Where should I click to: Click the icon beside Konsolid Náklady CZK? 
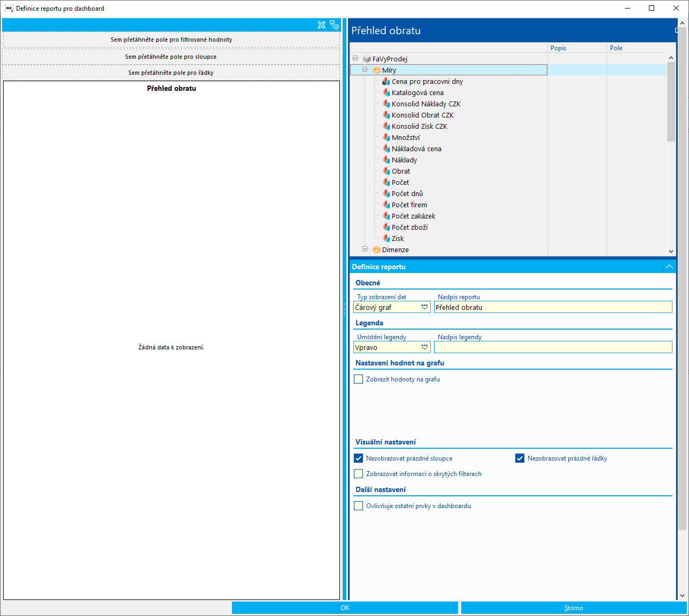click(x=386, y=104)
